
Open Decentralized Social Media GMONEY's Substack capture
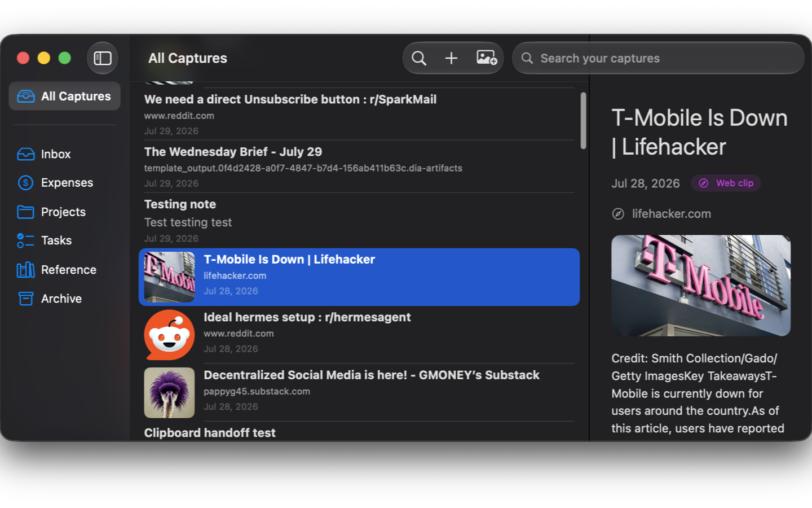tap(359, 392)
